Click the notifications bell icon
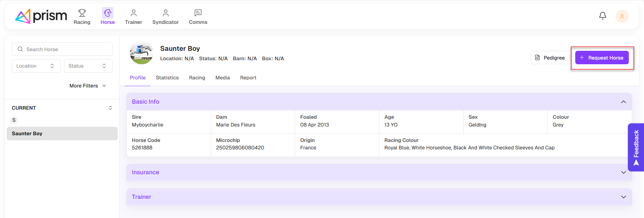Image resolution: width=644 pixels, height=218 pixels. click(x=603, y=16)
